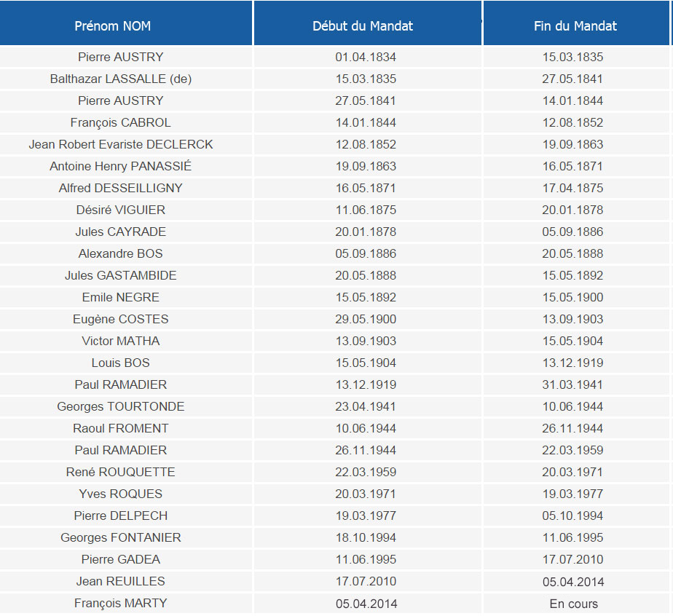Image resolution: width=673 pixels, height=616 pixels.
Task: Select the end date 15.05.1892
Action: coord(572,275)
